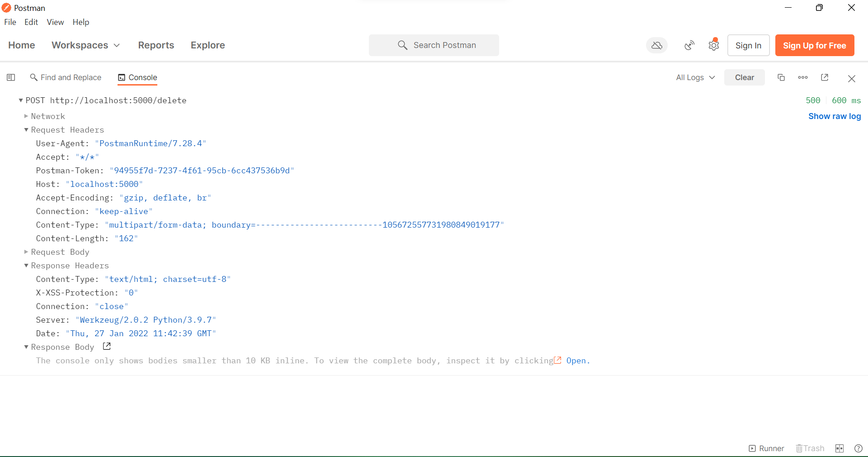Click the two-pane layout icon in status bar

840,448
